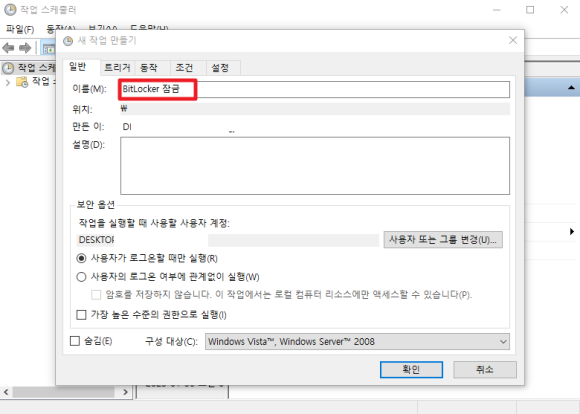Expand actions pane right arrow submenu
Screen dimensions: 580x414
pyautogui.click(x=572, y=232)
